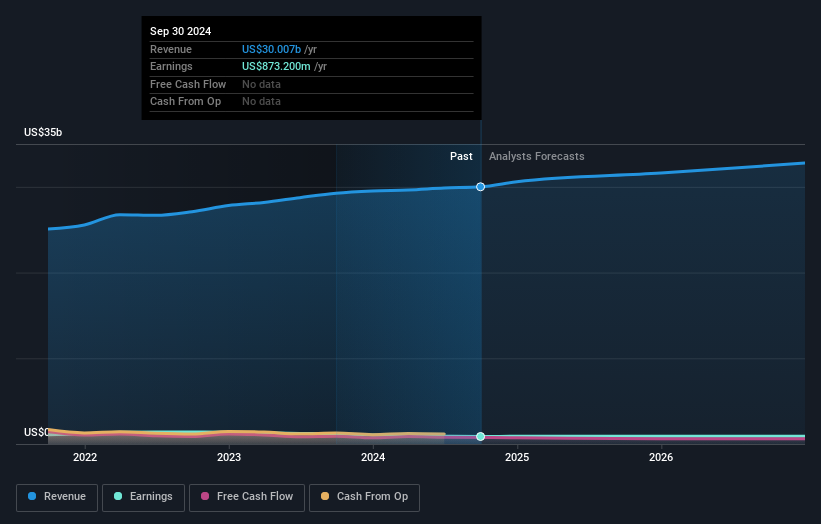
Task: Toggle the Earnings legend button
Action: pyautogui.click(x=143, y=497)
